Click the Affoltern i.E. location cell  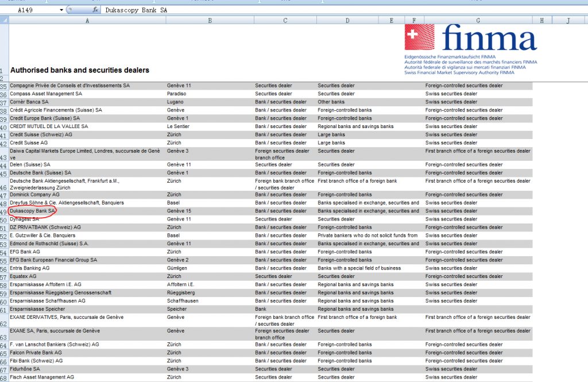(x=210, y=285)
